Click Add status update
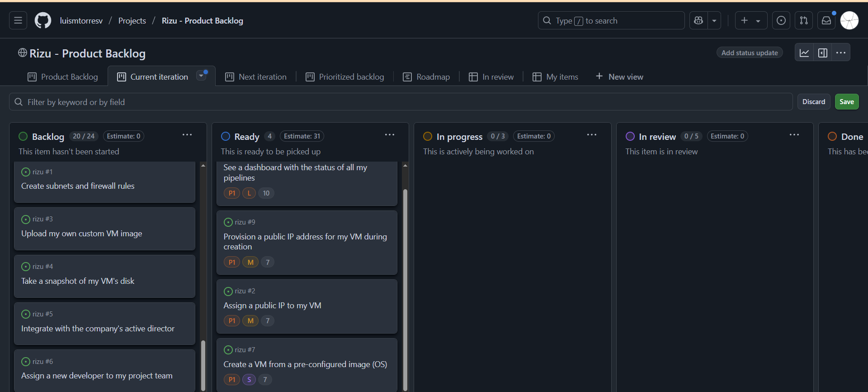The width and height of the screenshot is (868, 392). (750, 53)
